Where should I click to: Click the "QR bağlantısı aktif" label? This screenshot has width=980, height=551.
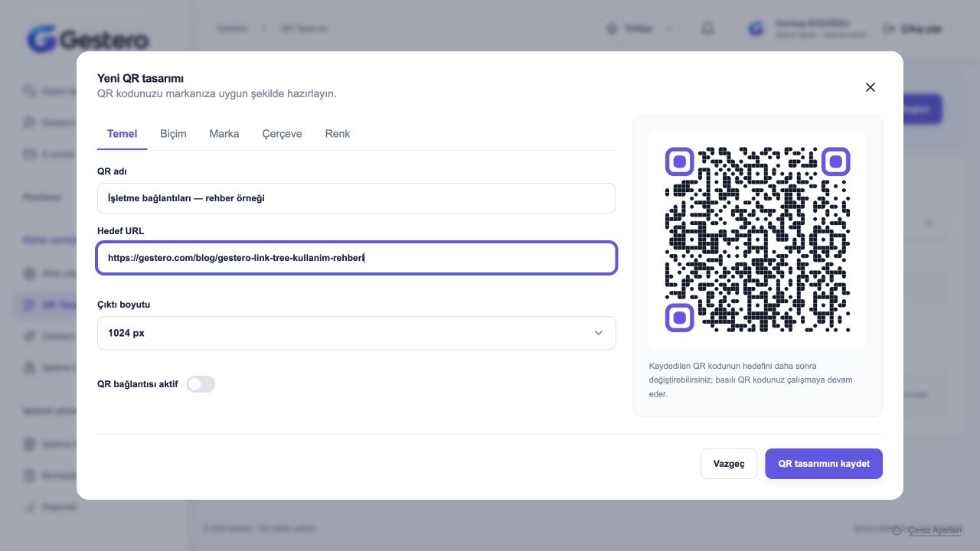pos(138,384)
